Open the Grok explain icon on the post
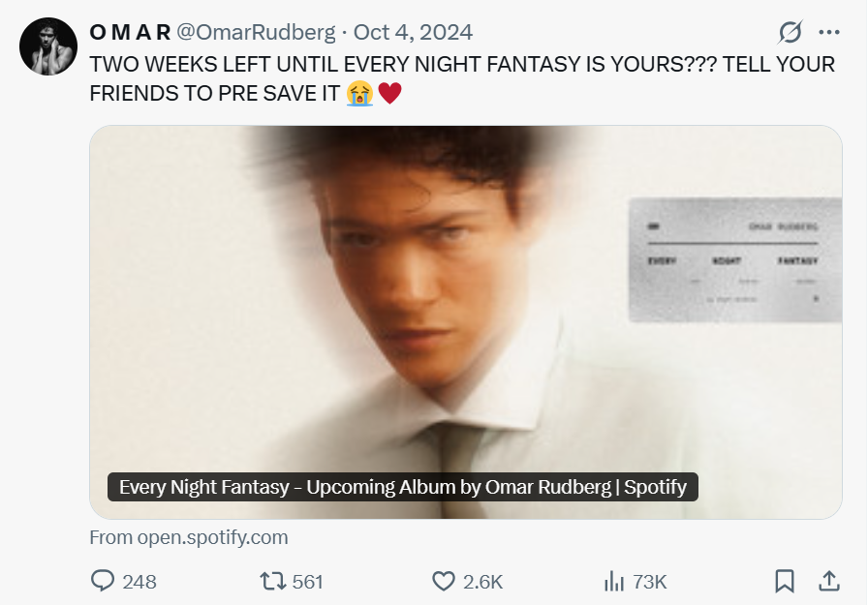The width and height of the screenshot is (868, 605). tap(790, 33)
